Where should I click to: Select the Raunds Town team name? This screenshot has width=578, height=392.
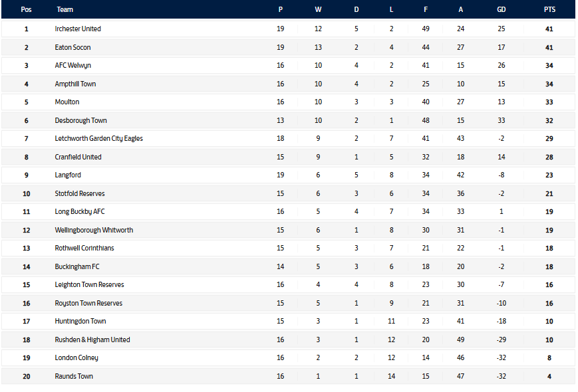(x=74, y=377)
